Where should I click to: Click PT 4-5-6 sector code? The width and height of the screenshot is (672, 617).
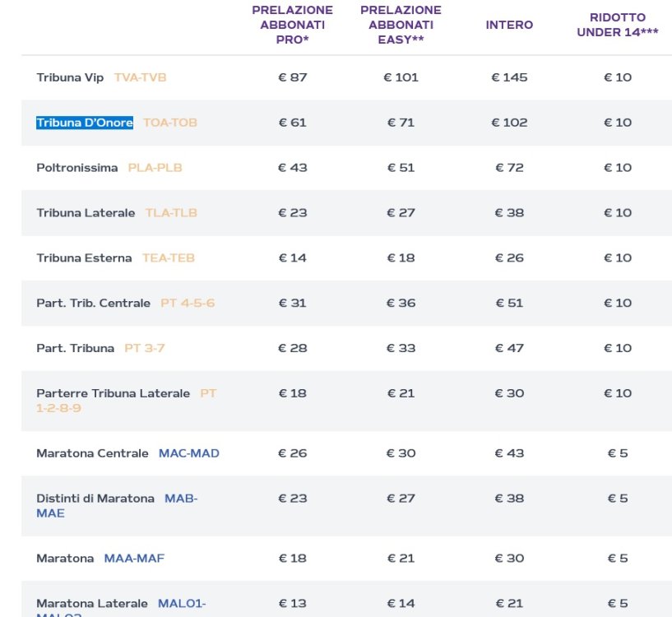click(188, 304)
